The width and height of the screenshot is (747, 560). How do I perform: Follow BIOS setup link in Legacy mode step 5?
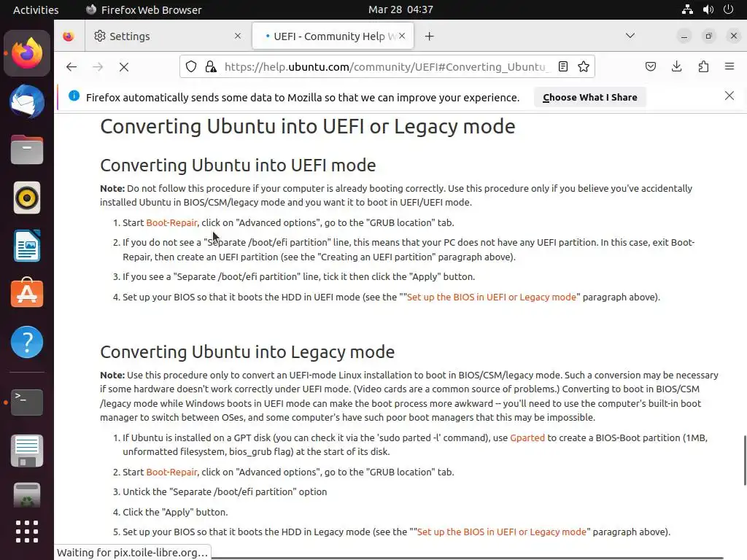click(x=502, y=532)
